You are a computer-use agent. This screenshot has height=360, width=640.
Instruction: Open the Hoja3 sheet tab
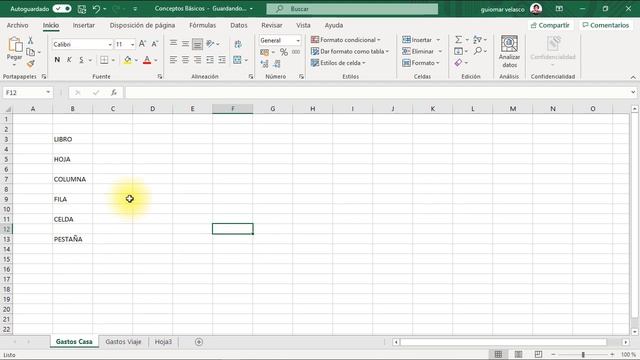pos(163,342)
